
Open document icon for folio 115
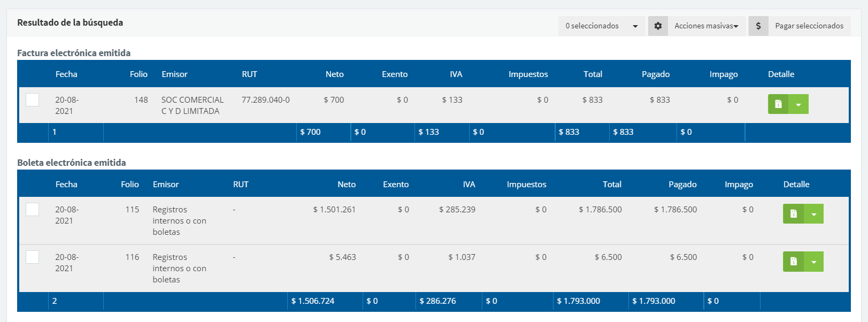coord(793,214)
